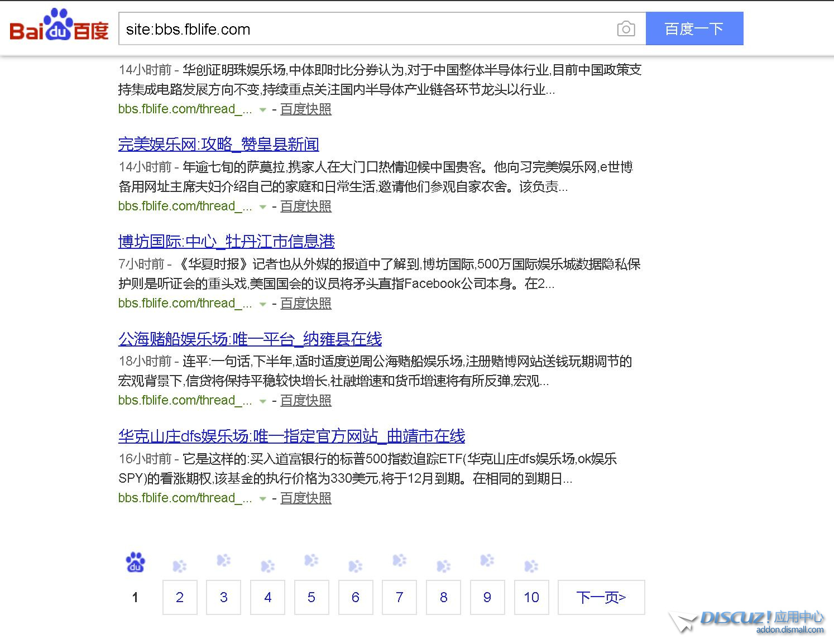Click the paw icon above page 8

(443, 566)
